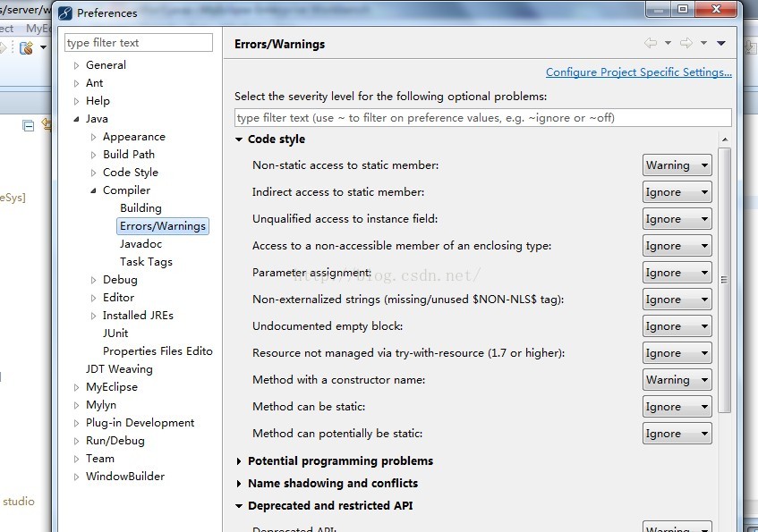Open Non-static access to static member dropdown

677,165
